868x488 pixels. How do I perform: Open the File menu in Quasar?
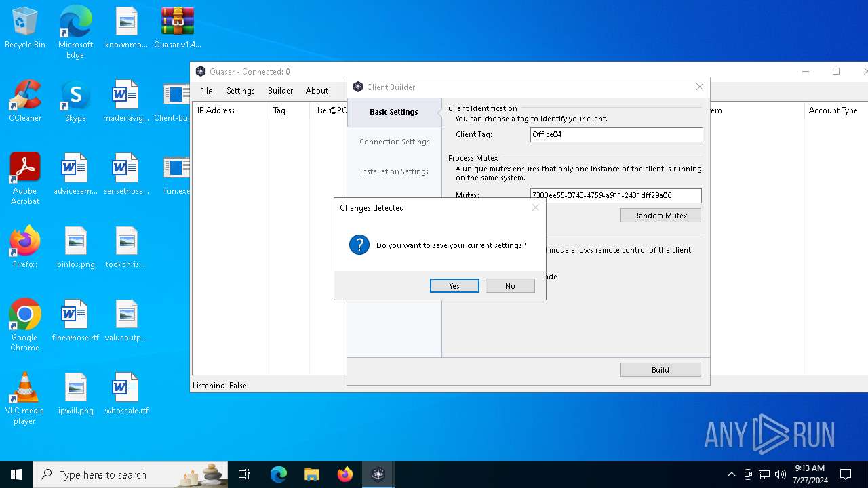click(206, 91)
